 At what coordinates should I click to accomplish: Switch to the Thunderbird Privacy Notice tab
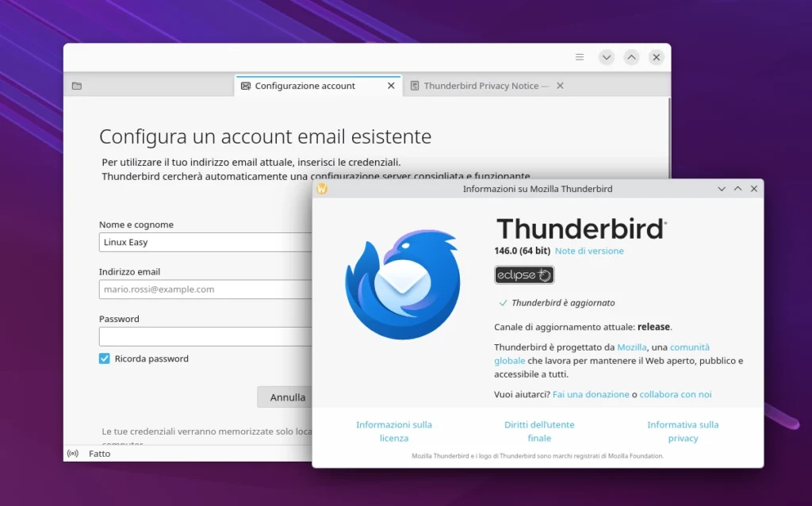(484, 85)
